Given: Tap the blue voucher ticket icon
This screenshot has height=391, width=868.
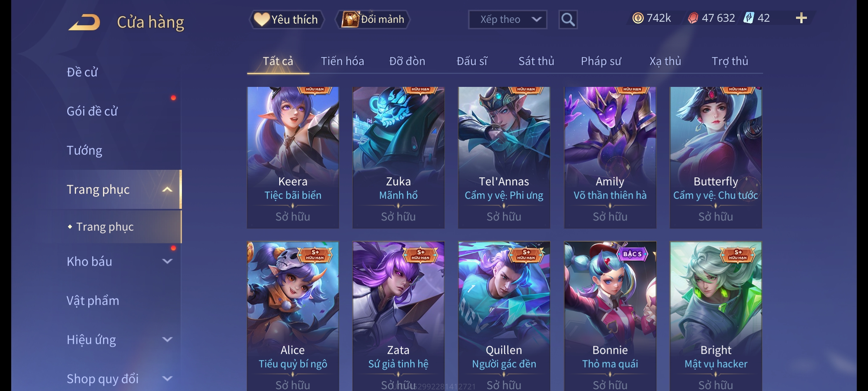Looking at the screenshot, I should tap(748, 18).
